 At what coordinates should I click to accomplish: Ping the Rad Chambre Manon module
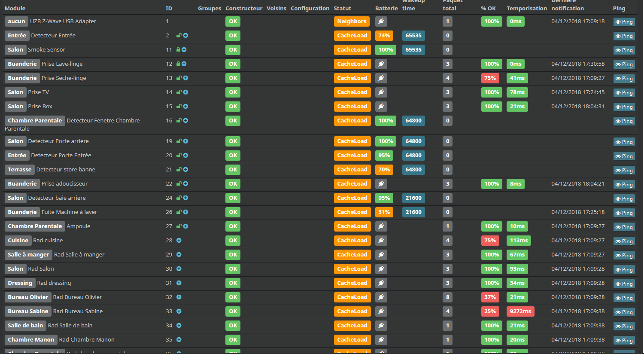624,341
